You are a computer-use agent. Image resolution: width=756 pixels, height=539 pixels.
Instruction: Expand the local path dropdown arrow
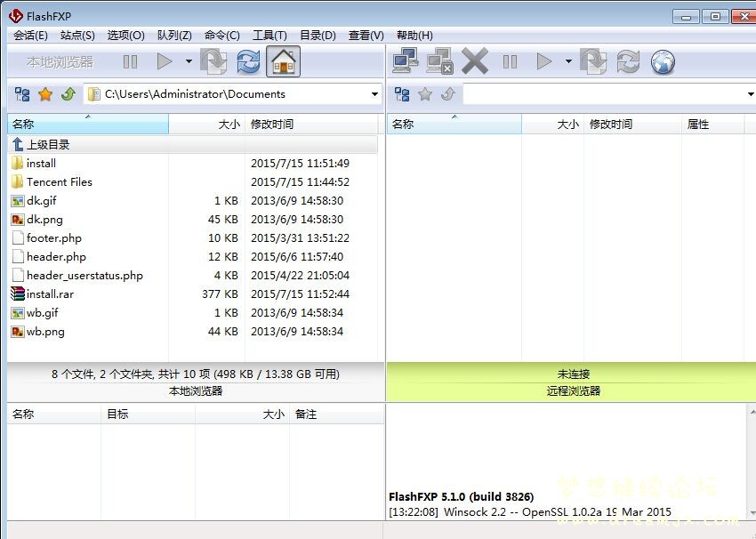click(x=374, y=94)
